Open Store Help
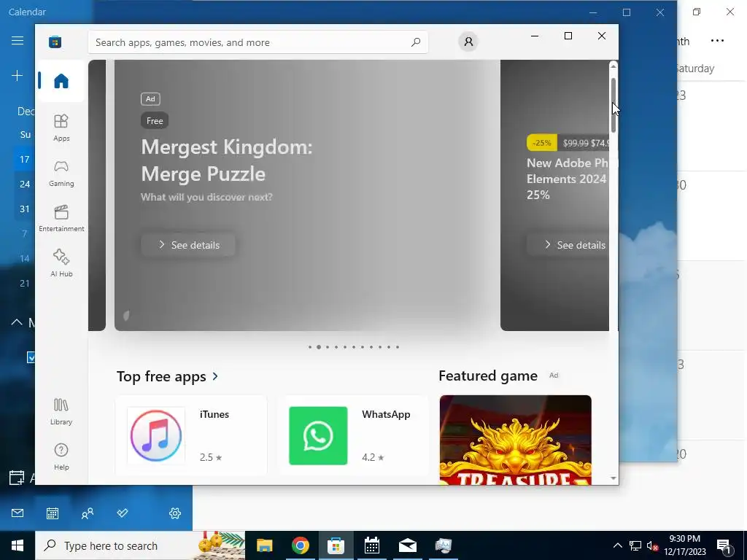The image size is (747, 560). point(61,456)
